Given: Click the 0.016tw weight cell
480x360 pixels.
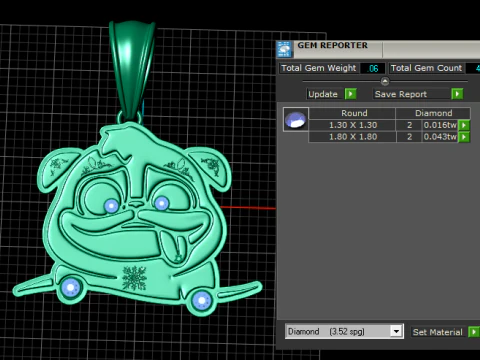Looking at the screenshot, I should (x=440, y=125).
